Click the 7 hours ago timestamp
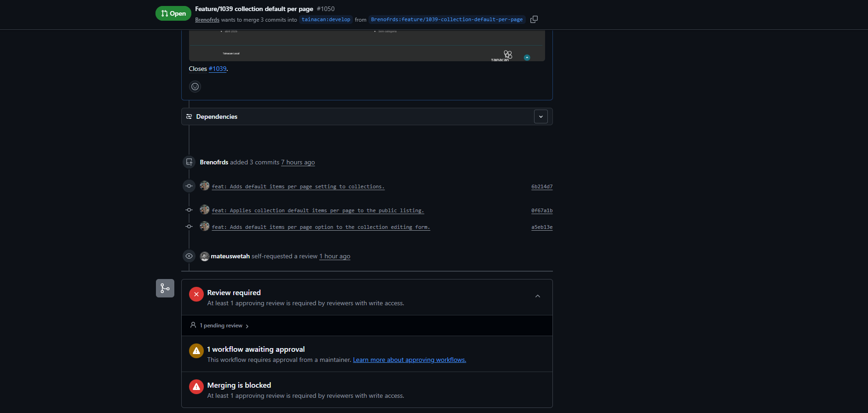Viewport: 868px width, 413px height. pyautogui.click(x=298, y=162)
